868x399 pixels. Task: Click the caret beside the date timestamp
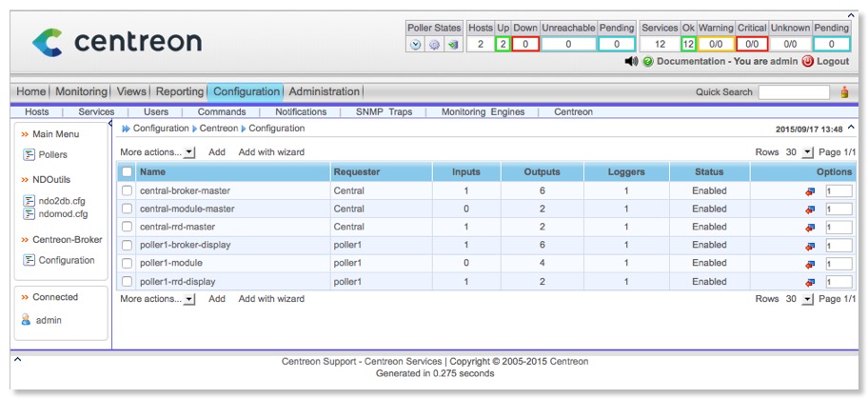pyautogui.click(x=852, y=128)
